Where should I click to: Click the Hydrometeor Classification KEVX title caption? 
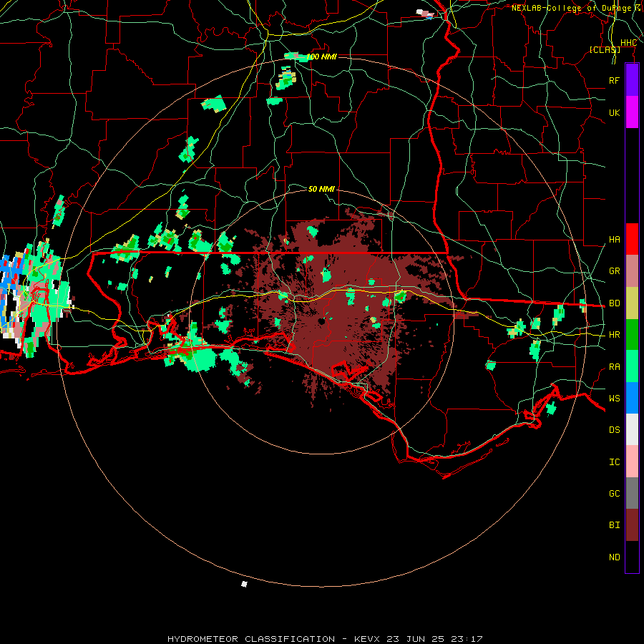pyautogui.click(x=325, y=639)
